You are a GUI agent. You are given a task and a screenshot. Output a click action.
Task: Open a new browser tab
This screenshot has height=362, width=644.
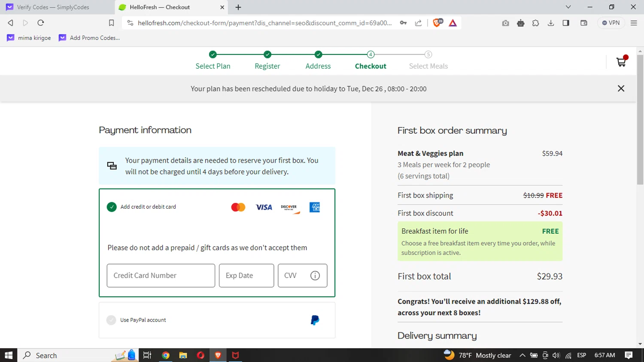coord(238,7)
